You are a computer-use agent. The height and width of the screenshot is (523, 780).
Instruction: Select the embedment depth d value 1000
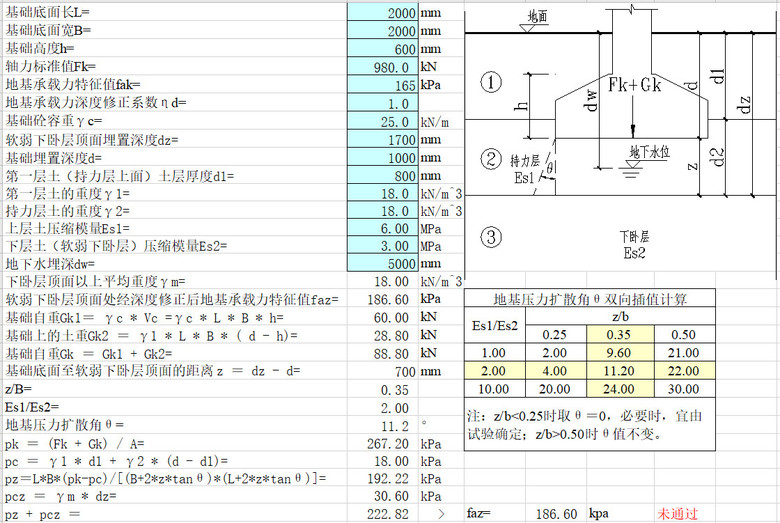pyautogui.click(x=381, y=157)
